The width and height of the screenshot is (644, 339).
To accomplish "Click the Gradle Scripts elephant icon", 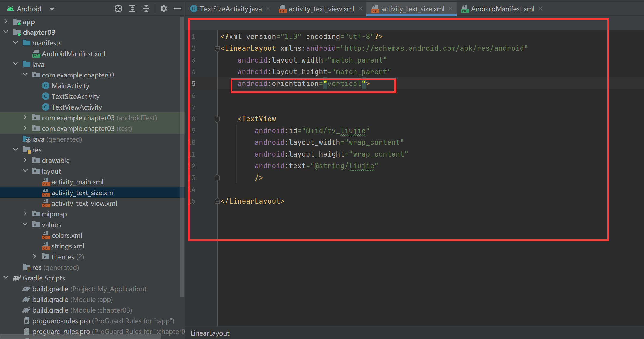I will pos(17,278).
